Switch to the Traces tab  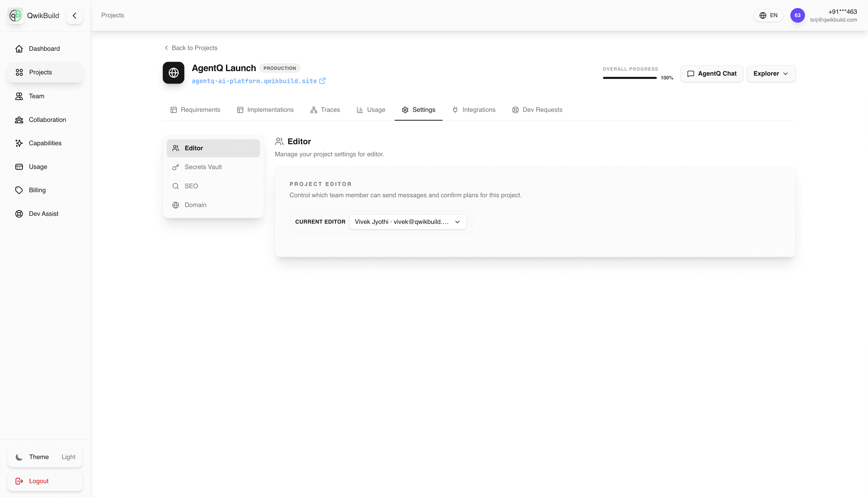(x=325, y=110)
